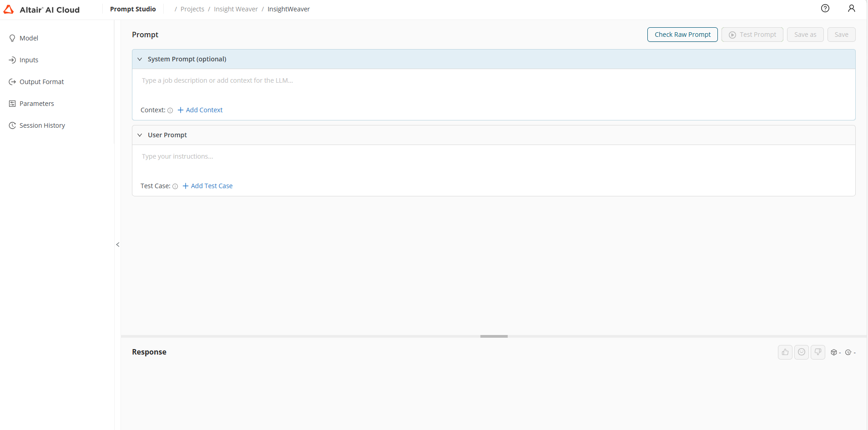The width and height of the screenshot is (868, 430).
Task: Click the Altair AI Cloud logo
Action: [x=41, y=10]
